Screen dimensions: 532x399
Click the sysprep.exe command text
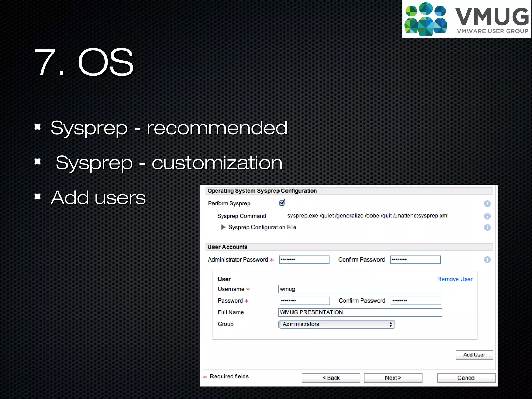point(368,216)
